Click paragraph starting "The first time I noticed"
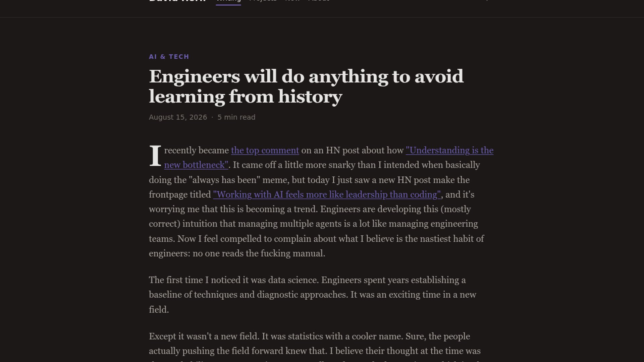The width and height of the screenshot is (644, 362). click(313, 295)
